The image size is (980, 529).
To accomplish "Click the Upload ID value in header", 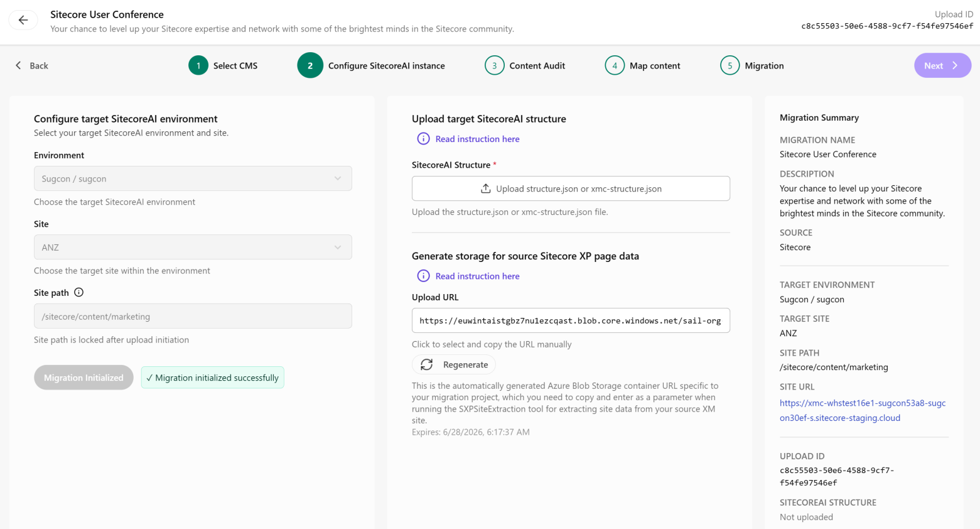I will click(x=887, y=26).
